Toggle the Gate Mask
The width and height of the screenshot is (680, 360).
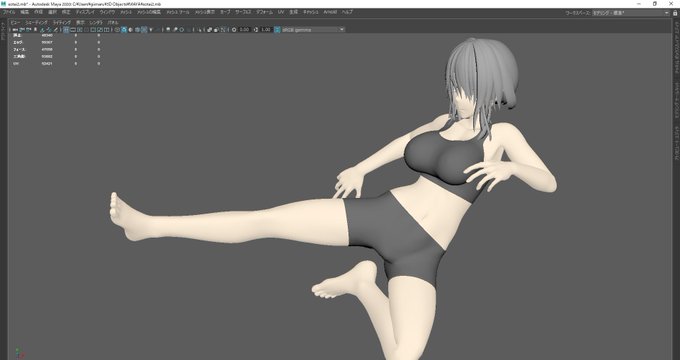coord(86,29)
